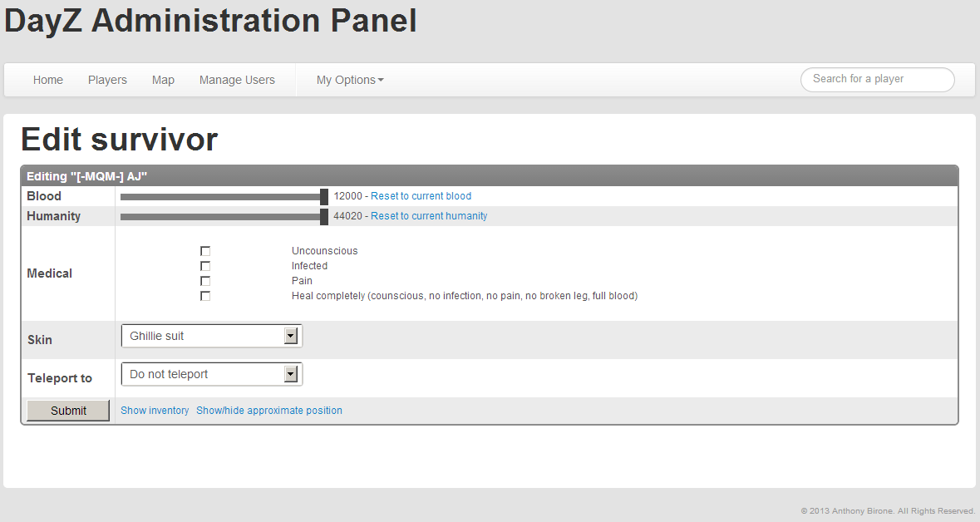Click the Teleport to row label
The image size is (980, 522).
point(60,378)
